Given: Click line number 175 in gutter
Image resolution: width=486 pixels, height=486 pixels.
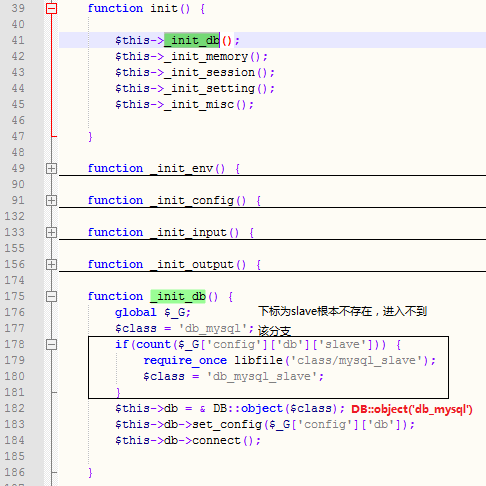Looking at the screenshot, I should 14,296.
